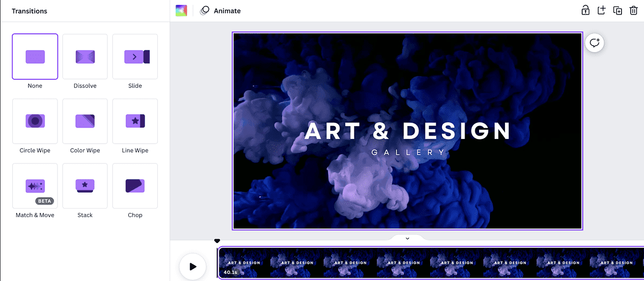The image size is (644, 281).
Task: Select the ART & DESIGN heading text
Action: pos(408,131)
